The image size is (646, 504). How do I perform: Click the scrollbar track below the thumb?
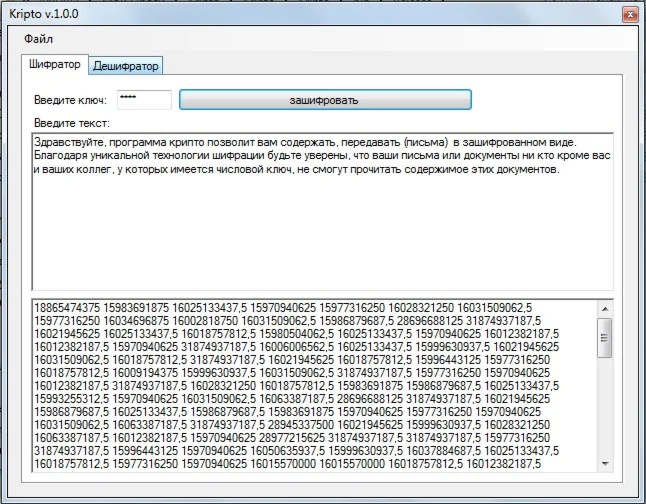click(605, 407)
